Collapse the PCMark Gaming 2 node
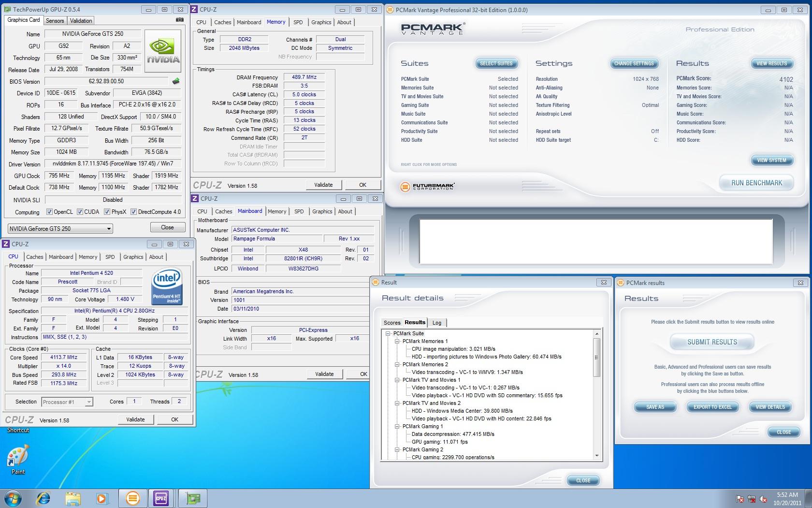Viewport: 812px width, 508px height. pyautogui.click(x=397, y=449)
